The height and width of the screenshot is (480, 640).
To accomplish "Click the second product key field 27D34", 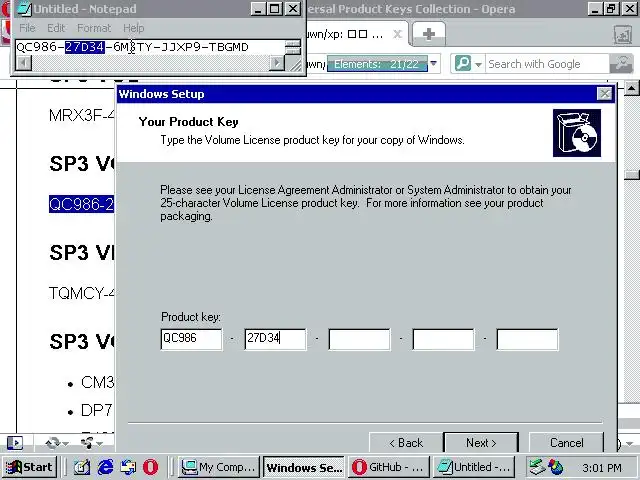I will (275, 339).
